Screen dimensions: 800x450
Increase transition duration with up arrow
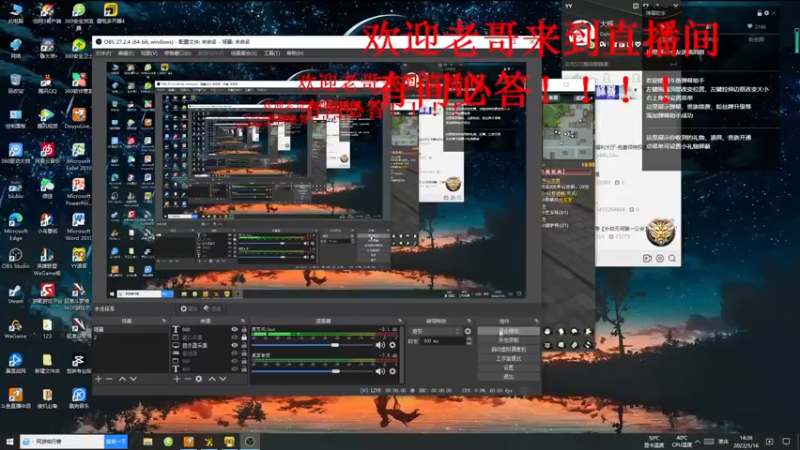469,339
